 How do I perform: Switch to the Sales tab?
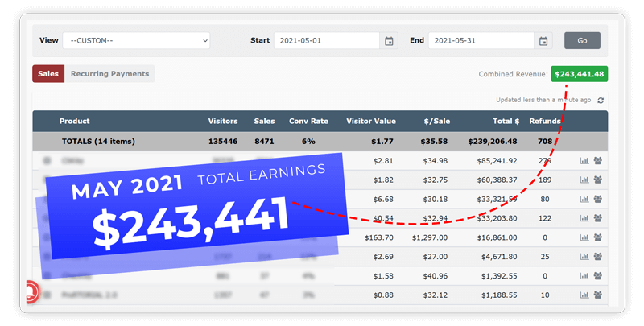click(x=47, y=74)
